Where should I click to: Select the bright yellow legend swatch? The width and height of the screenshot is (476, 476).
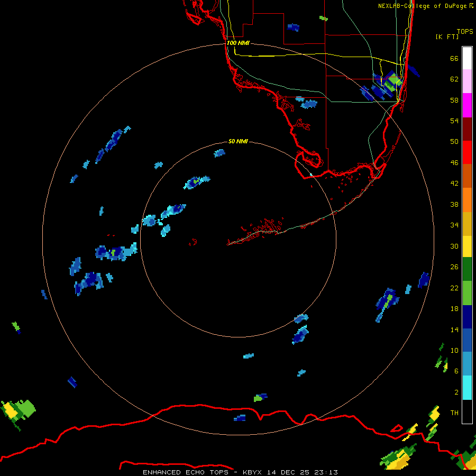[467, 246]
